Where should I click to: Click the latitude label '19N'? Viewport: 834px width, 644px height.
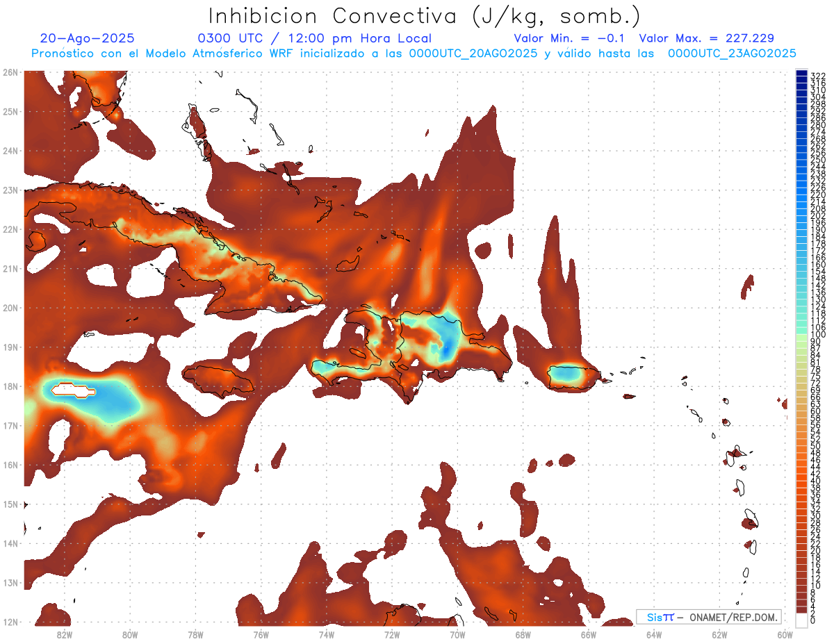(10, 347)
